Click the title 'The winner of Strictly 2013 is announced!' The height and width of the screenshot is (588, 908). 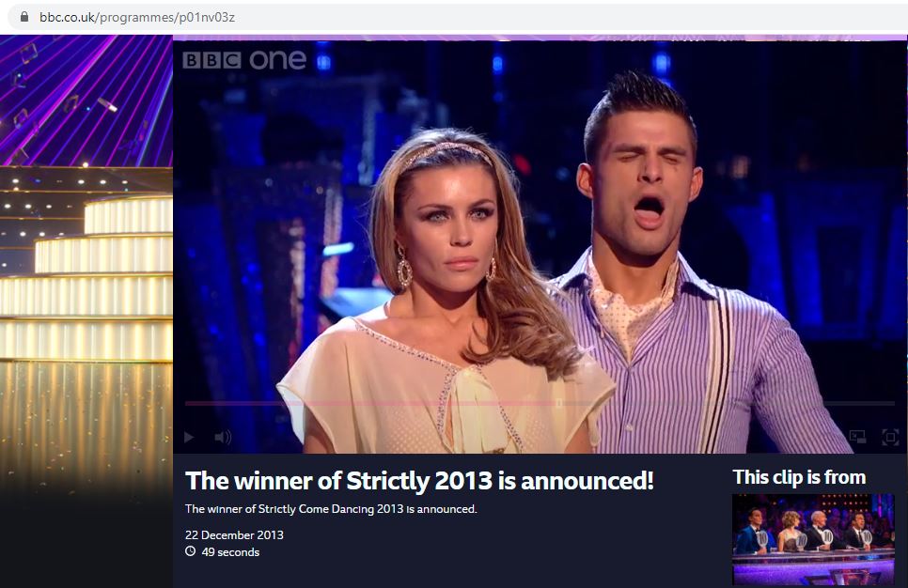419,481
